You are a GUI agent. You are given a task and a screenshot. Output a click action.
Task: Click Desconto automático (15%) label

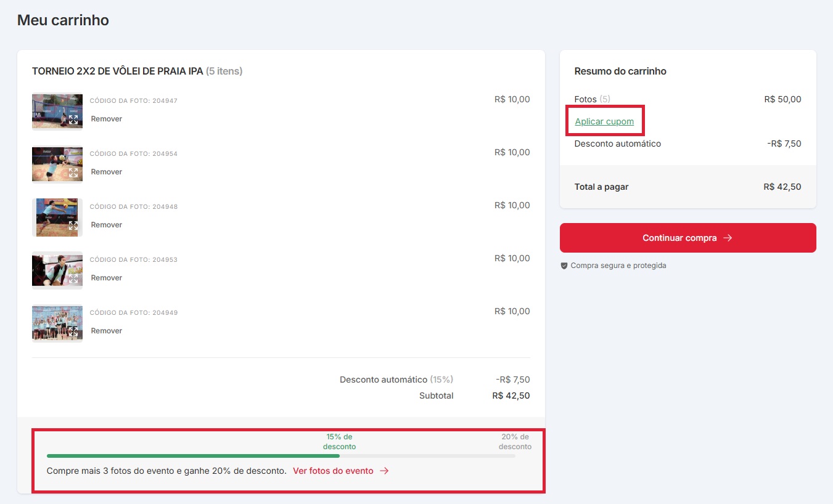396,380
